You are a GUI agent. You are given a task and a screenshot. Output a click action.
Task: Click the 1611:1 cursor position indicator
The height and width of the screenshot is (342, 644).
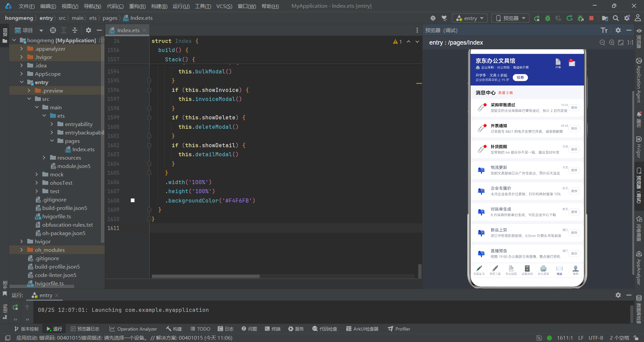pos(565,338)
